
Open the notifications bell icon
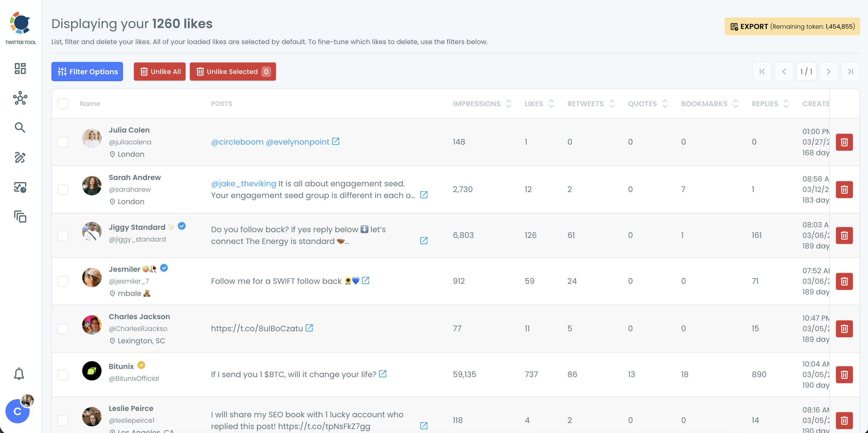click(x=19, y=374)
